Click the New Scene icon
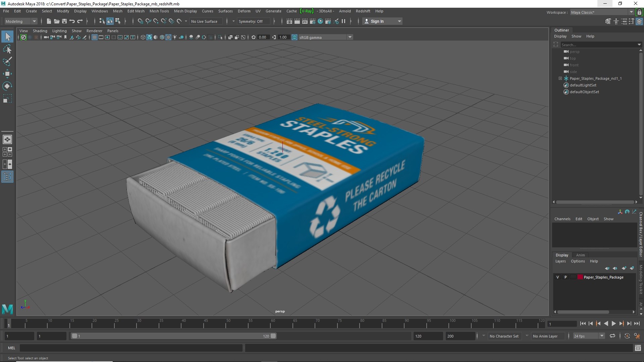The image size is (644, 362). click(x=49, y=21)
